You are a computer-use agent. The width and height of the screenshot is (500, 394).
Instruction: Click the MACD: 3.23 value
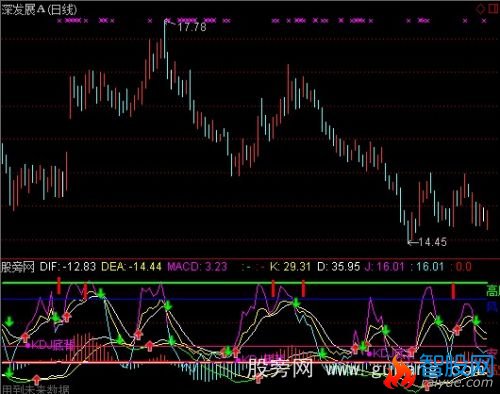click(x=197, y=267)
